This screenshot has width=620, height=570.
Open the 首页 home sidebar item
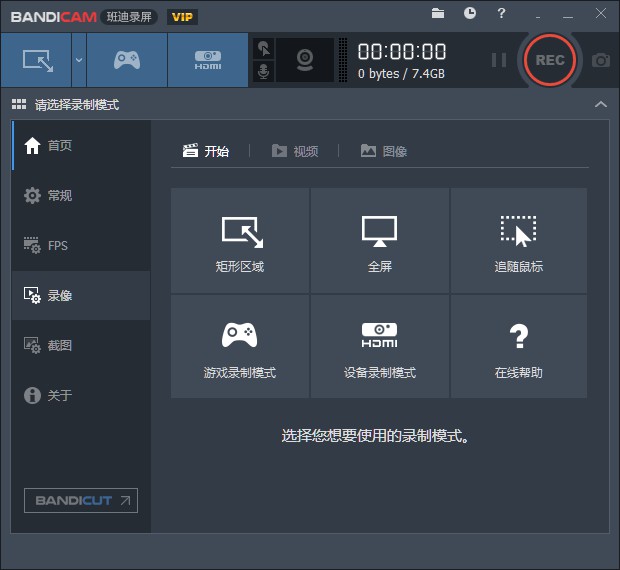coord(81,145)
